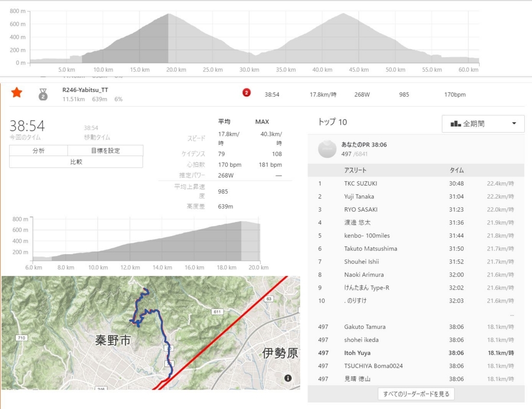Open athlete Takuto Matsushima in leaderboard
The height and width of the screenshot is (409, 532).
pos(370,248)
